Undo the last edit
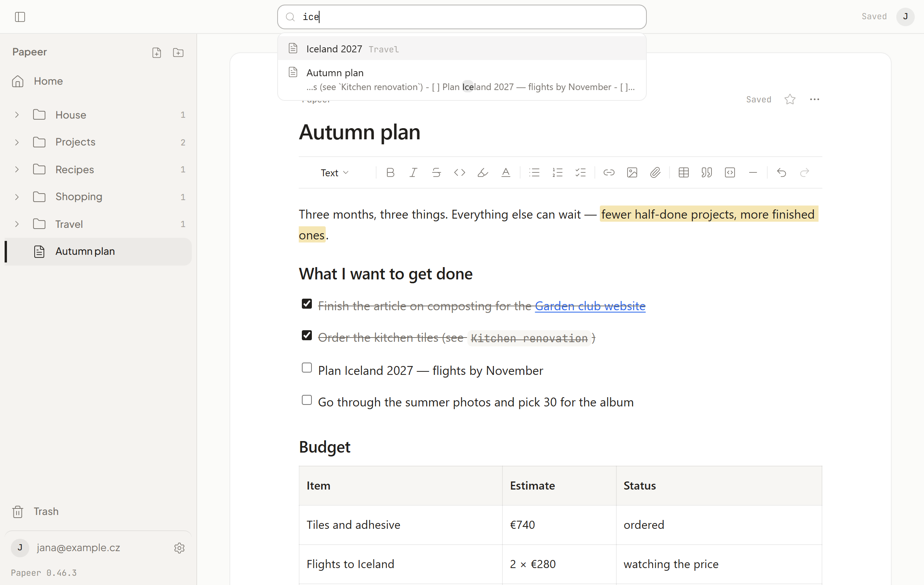924x585 pixels. click(782, 172)
